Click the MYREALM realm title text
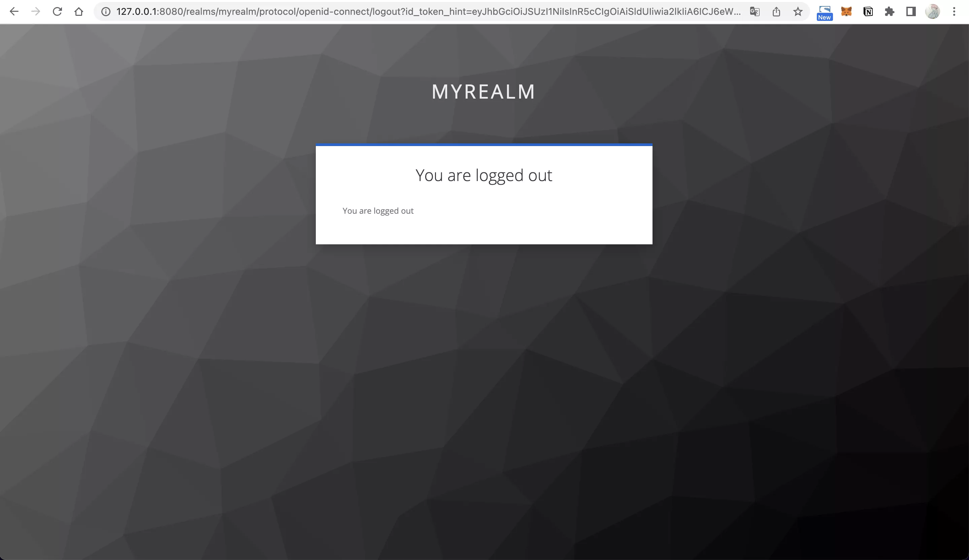Viewport: 969px width, 560px height. click(484, 91)
